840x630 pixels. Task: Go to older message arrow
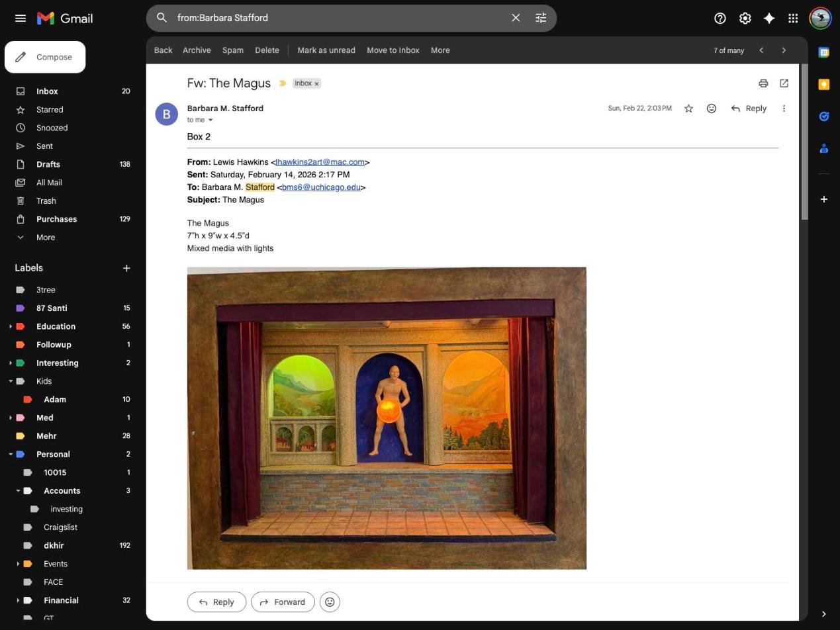tap(784, 50)
